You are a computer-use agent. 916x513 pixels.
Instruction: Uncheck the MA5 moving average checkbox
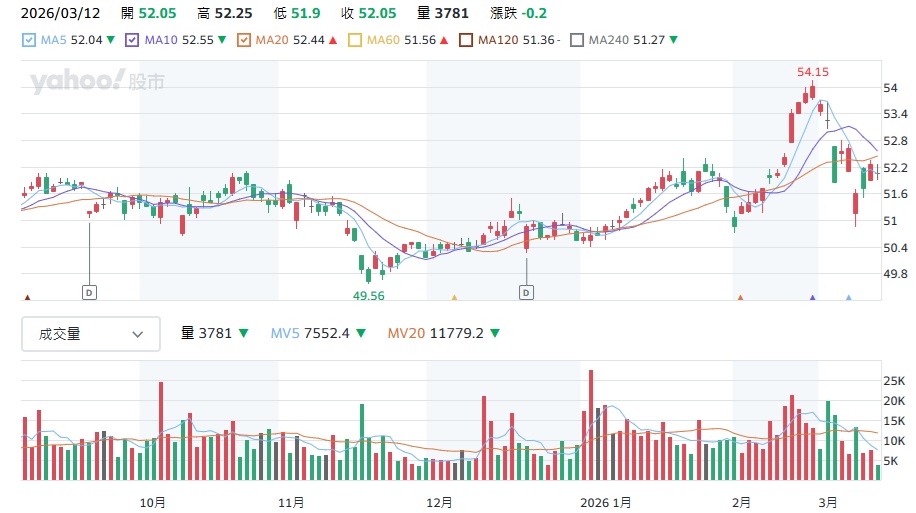click(28, 40)
